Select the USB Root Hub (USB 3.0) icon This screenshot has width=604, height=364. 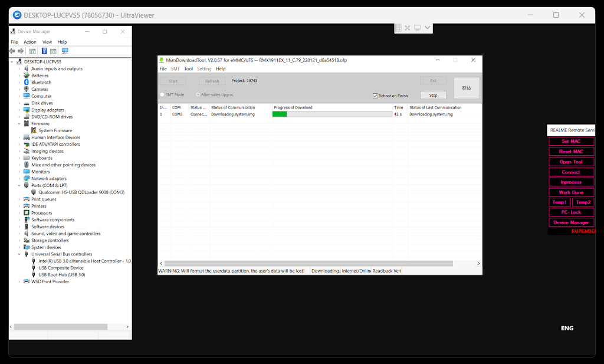[34, 275]
